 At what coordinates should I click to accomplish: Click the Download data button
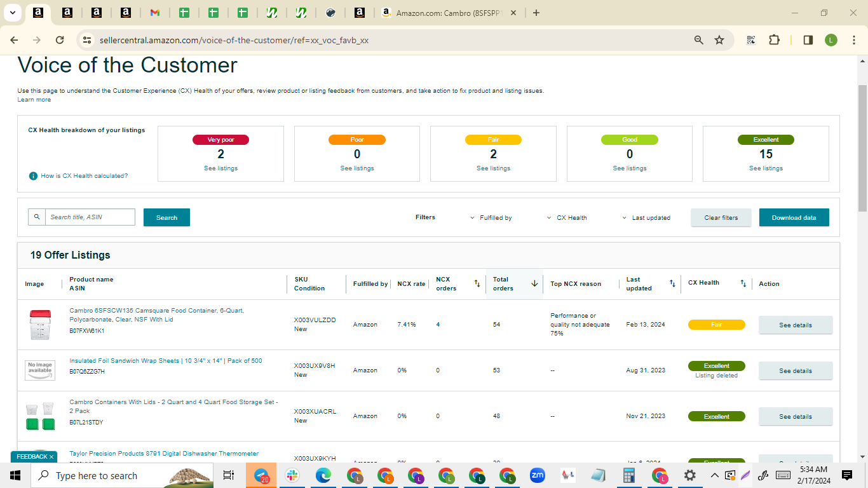click(x=794, y=217)
